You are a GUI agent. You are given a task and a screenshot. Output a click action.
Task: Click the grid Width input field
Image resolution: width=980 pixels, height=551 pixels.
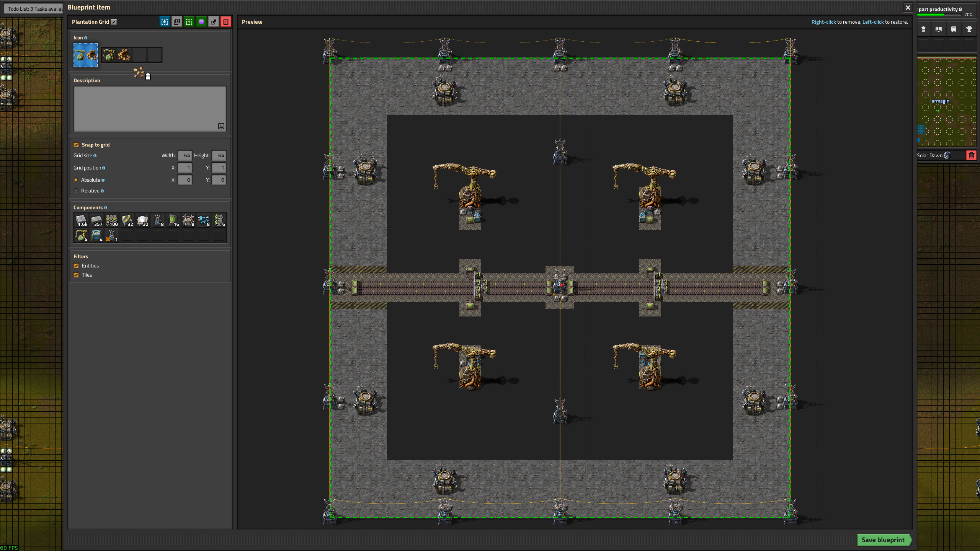(x=185, y=156)
